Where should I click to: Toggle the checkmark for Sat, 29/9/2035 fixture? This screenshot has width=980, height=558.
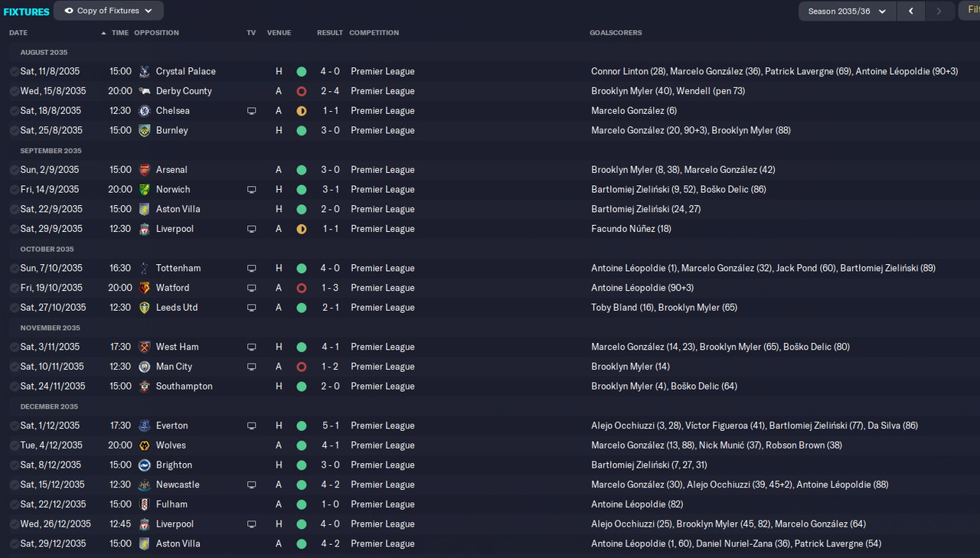(14, 229)
